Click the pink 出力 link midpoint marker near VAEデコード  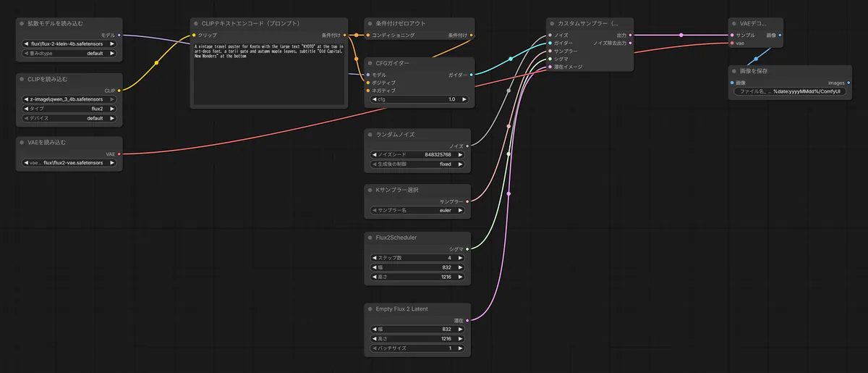[x=681, y=35]
